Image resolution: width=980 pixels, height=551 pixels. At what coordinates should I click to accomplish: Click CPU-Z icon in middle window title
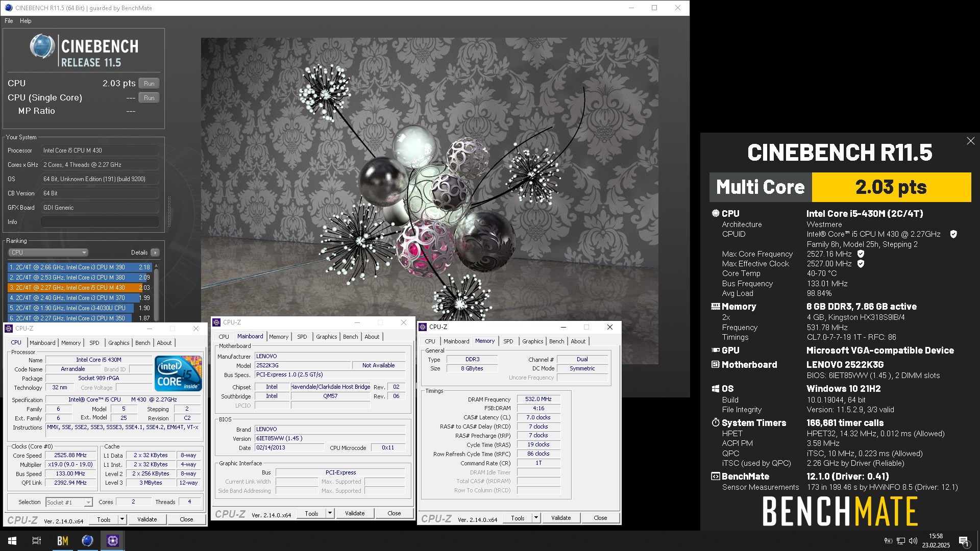[x=216, y=322]
